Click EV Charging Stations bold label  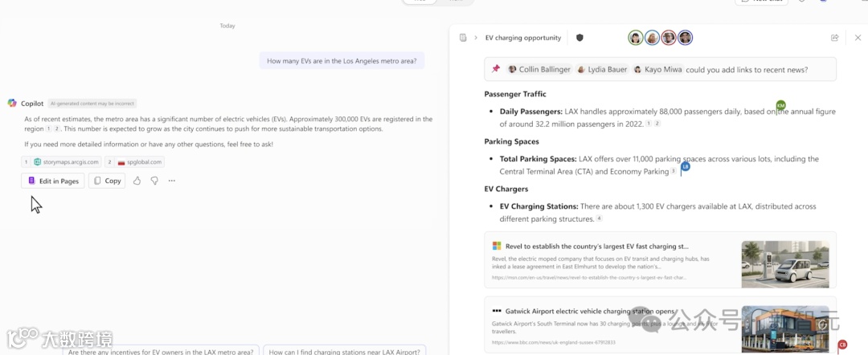539,206
